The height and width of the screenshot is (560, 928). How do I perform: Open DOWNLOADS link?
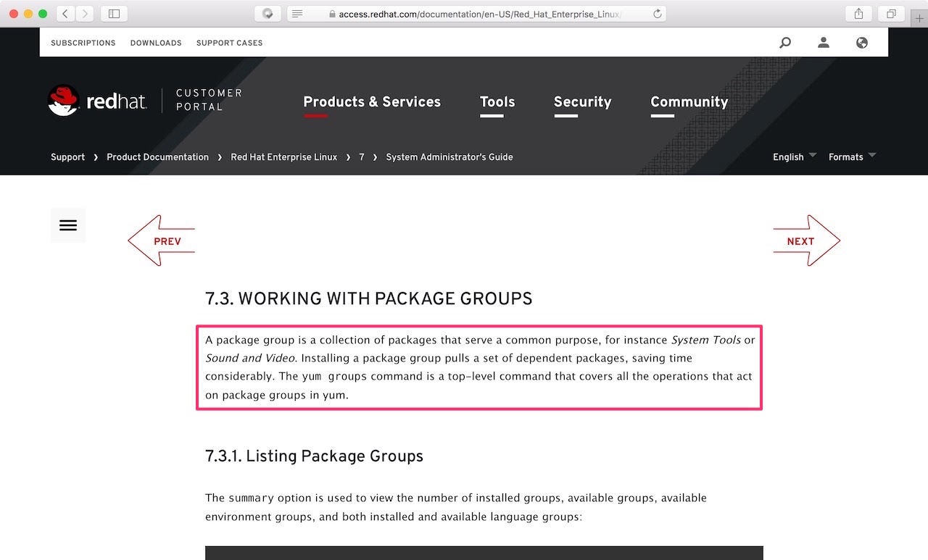[156, 43]
